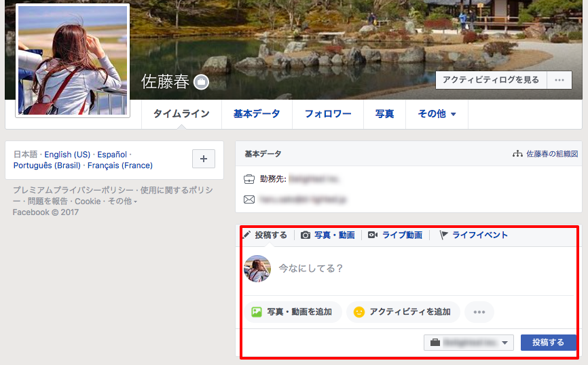Open the profile picture of 佐藤春
The width and height of the screenshot is (588, 365).
click(73, 60)
